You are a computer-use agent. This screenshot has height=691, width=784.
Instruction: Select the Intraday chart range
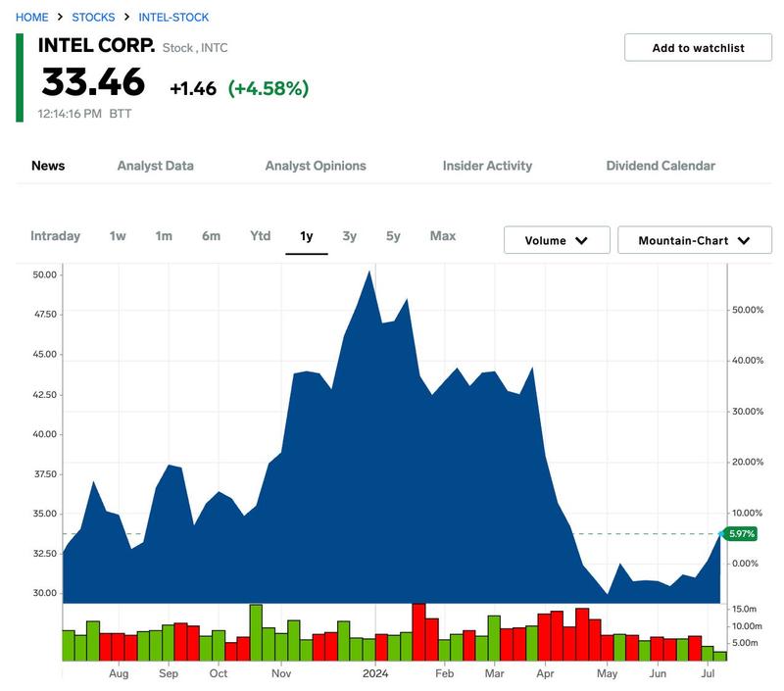(x=56, y=236)
